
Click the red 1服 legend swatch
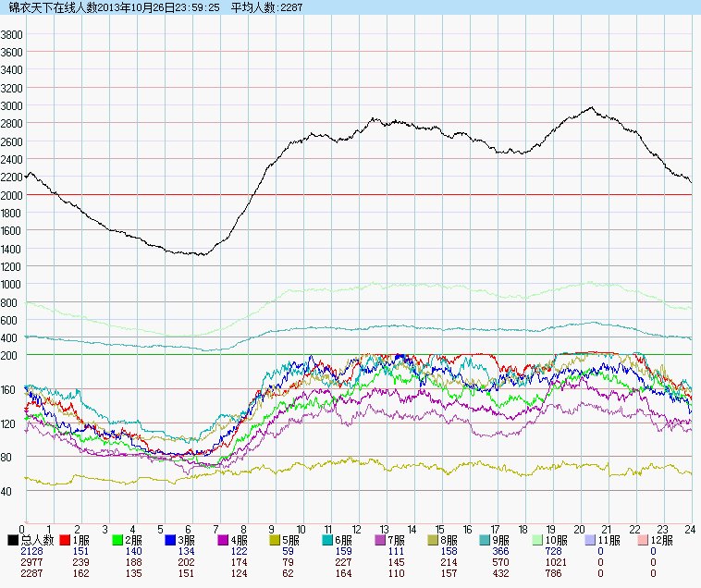(x=66, y=540)
